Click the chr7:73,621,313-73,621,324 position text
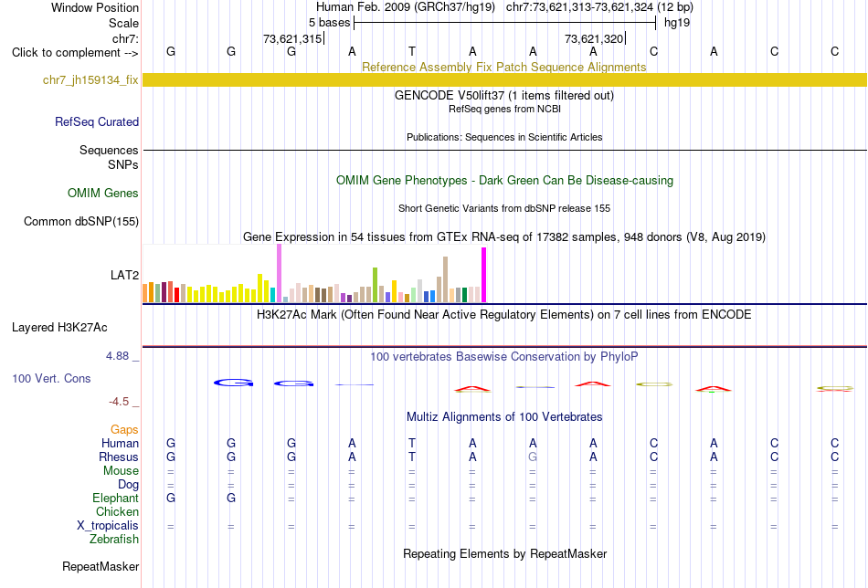 coord(599,7)
